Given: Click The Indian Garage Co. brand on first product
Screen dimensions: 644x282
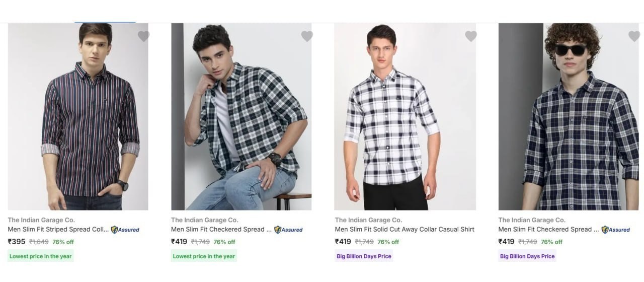Looking at the screenshot, I should [x=41, y=220].
